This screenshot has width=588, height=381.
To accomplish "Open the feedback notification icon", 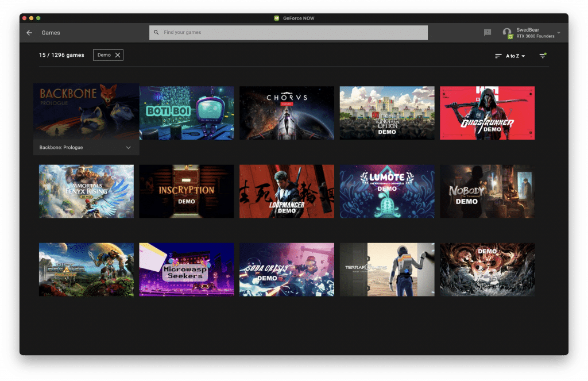I will (x=488, y=33).
